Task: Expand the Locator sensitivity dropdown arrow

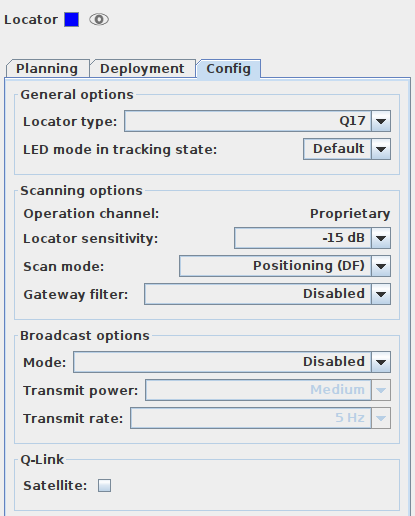Action: [381, 238]
